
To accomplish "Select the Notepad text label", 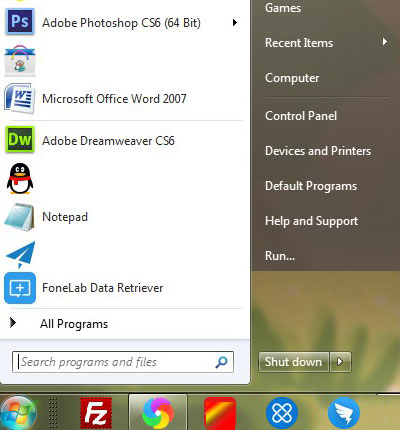I will pos(65,217).
